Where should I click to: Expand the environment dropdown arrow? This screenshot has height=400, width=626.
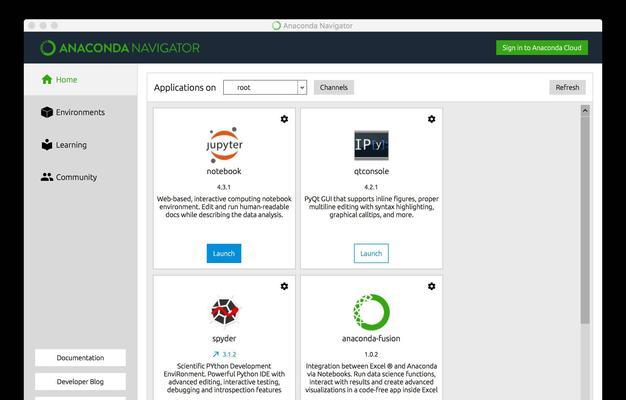[x=302, y=87]
